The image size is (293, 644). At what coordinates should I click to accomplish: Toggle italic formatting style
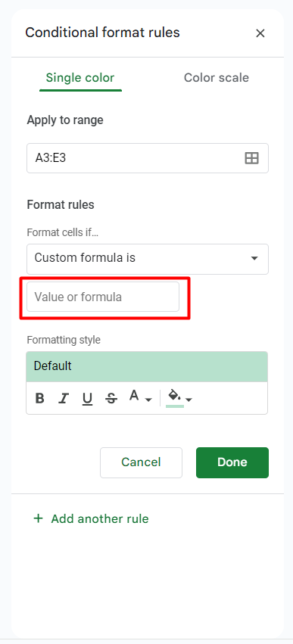pos(64,398)
